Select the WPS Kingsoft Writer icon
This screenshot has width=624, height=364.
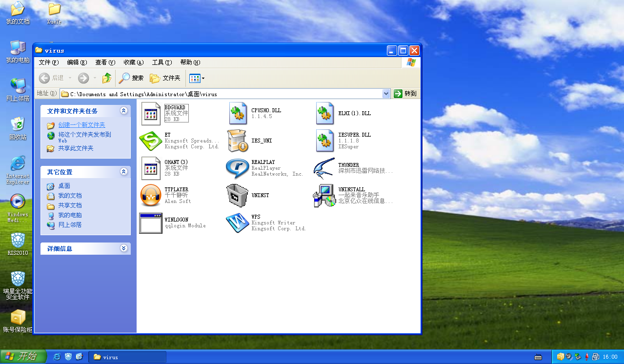pos(238,223)
